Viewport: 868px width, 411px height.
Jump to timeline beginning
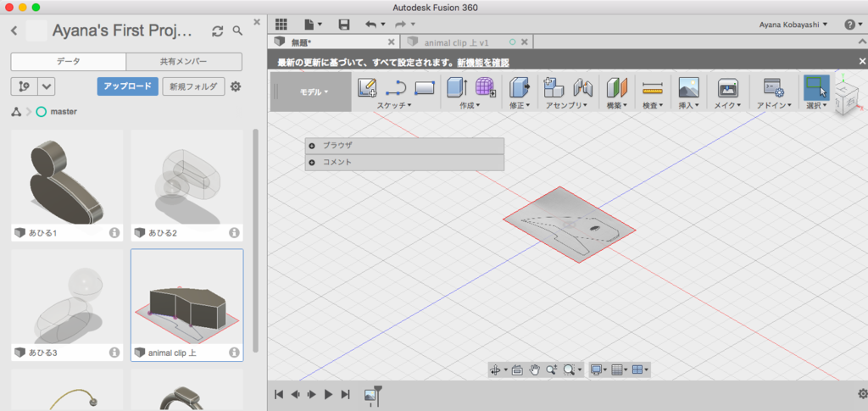(x=279, y=394)
